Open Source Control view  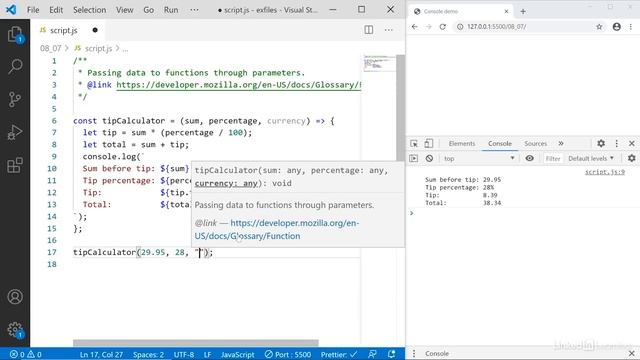15,99
